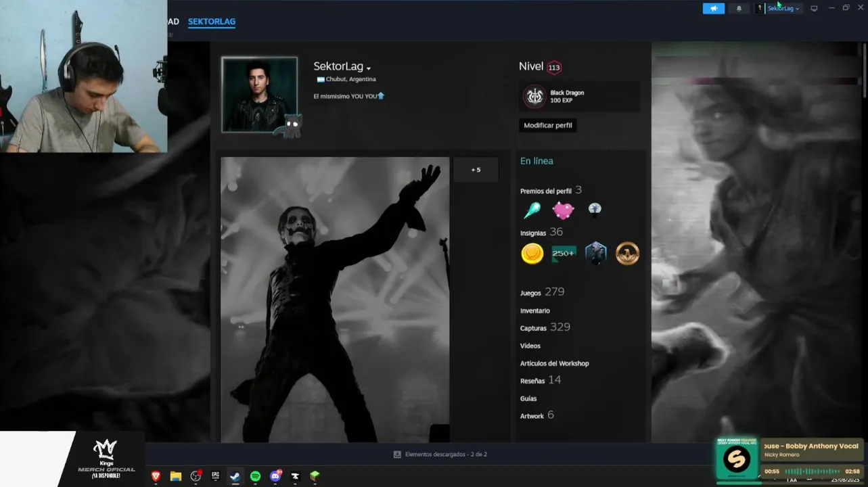Click the Spinnin' Records album art in music widget
The height and width of the screenshot is (487, 868).
point(737,459)
